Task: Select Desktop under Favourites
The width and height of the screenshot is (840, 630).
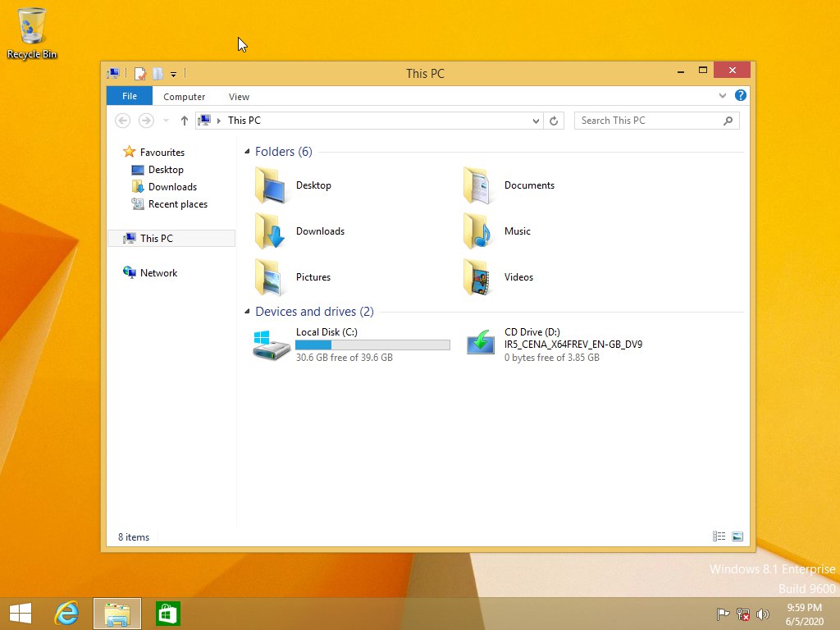Action: point(166,169)
